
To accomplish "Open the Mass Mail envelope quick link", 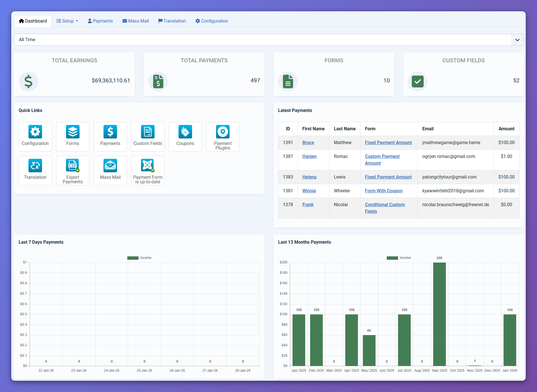I will pyautogui.click(x=110, y=166).
